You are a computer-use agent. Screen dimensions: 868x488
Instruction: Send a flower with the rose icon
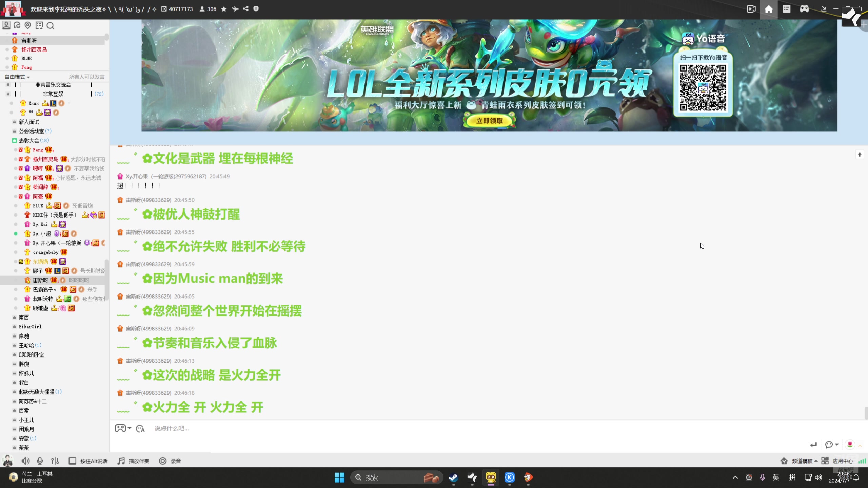pyautogui.click(x=850, y=444)
